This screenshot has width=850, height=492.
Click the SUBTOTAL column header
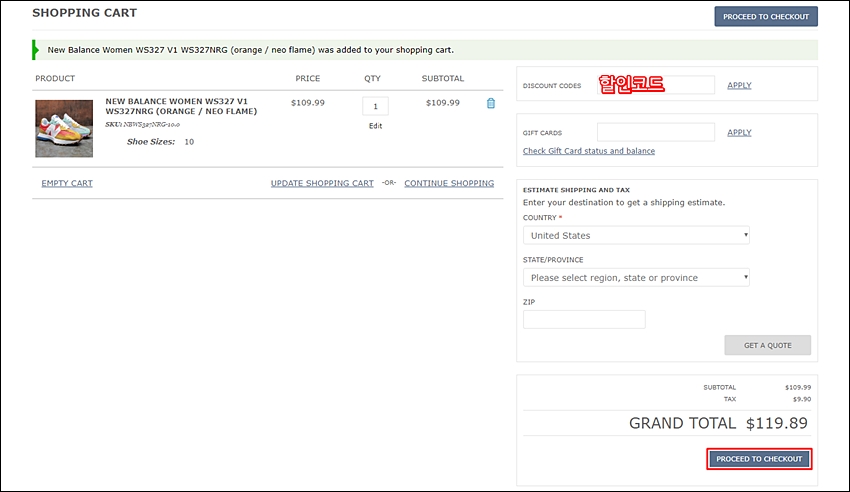[442, 79]
